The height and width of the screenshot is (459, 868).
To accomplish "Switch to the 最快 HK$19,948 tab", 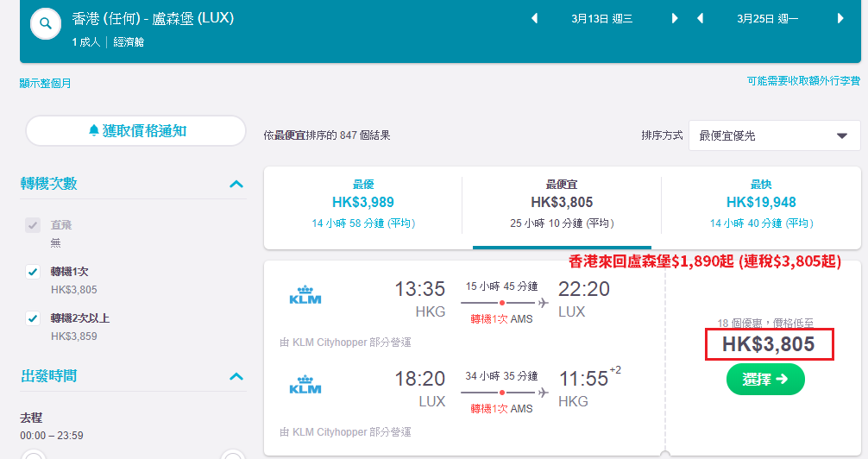I will click(761, 204).
